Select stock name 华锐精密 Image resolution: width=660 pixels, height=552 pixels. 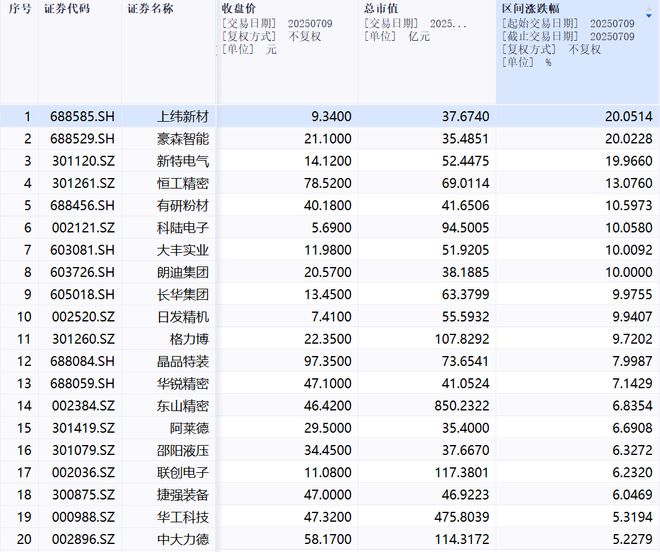click(183, 384)
